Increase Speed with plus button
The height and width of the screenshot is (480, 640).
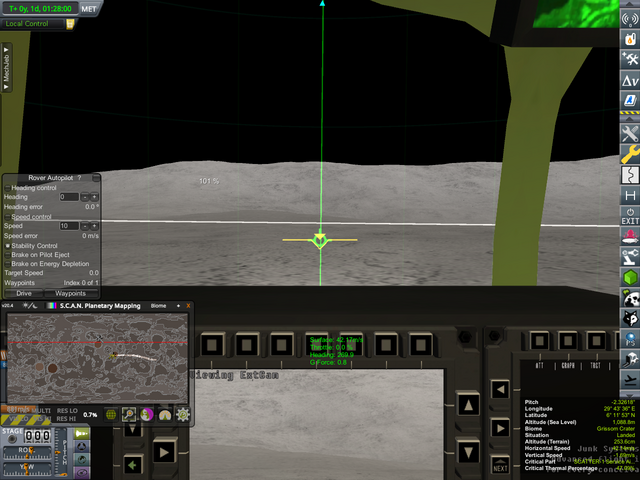(94, 226)
